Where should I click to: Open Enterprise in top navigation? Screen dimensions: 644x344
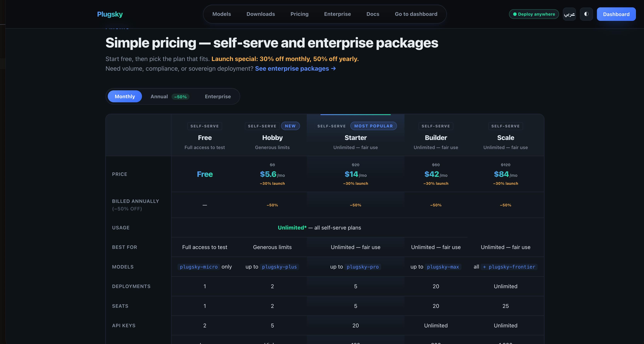(337, 14)
